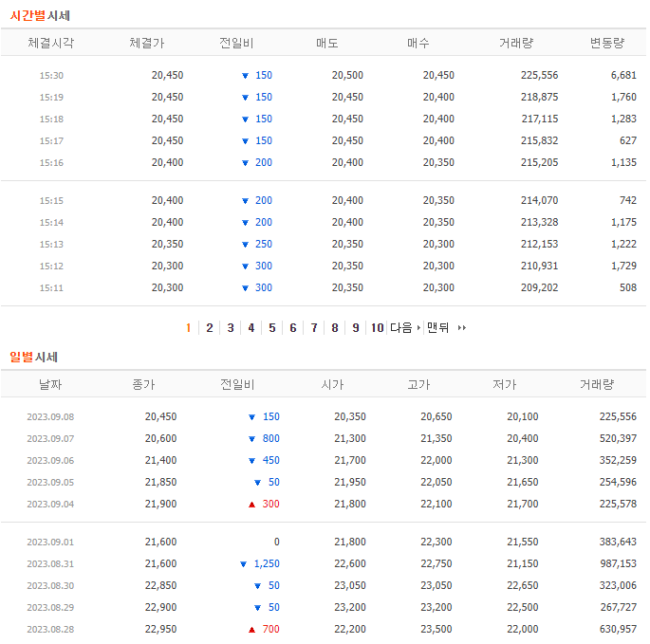The height and width of the screenshot is (644, 650).
Task: Go to page 10 of time quotes
Action: (378, 328)
